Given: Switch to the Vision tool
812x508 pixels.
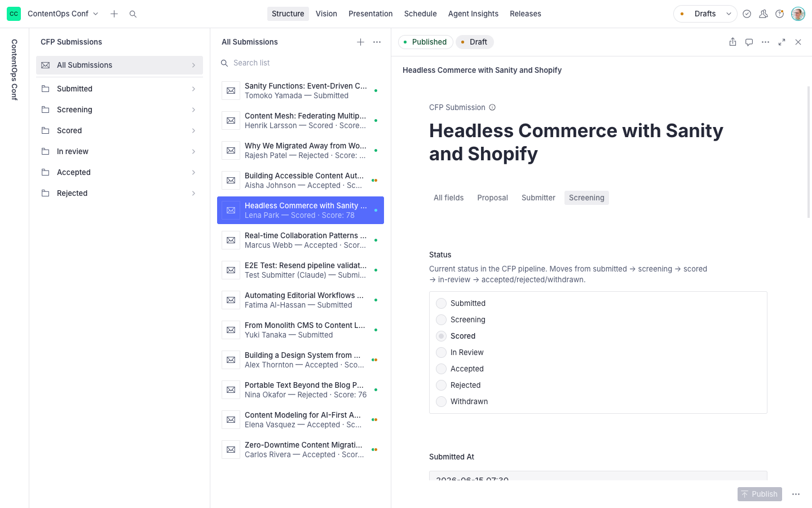Looking at the screenshot, I should [326, 14].
